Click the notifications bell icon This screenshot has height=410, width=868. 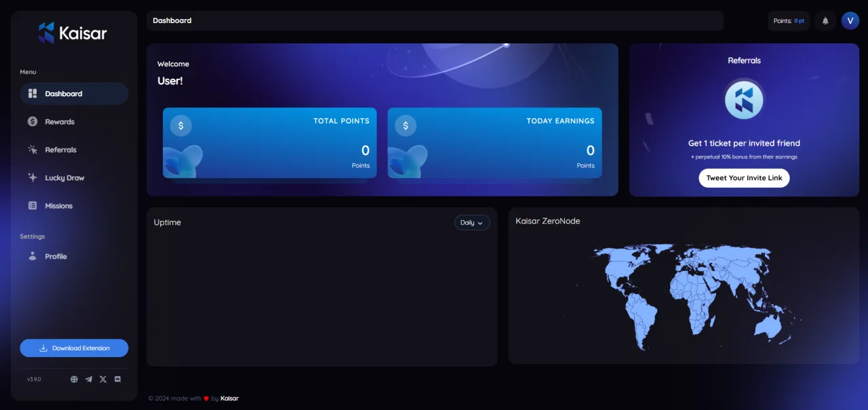coord(825,21)
